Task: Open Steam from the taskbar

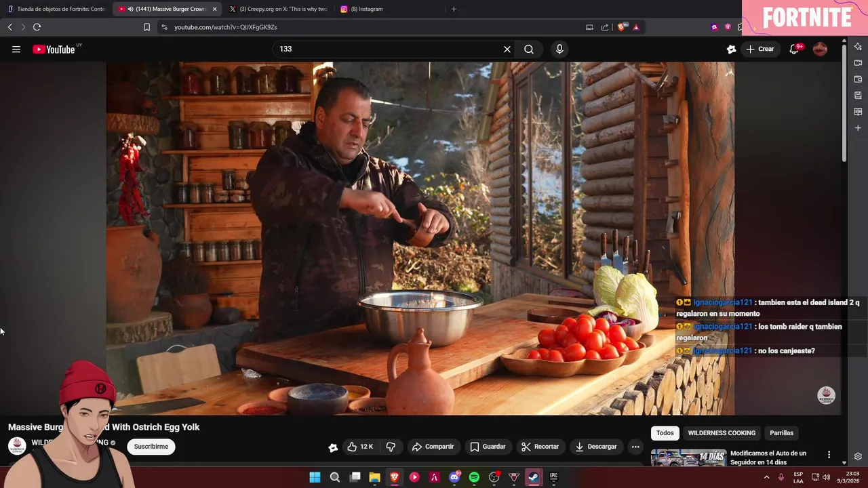Action: pos(534,477)
